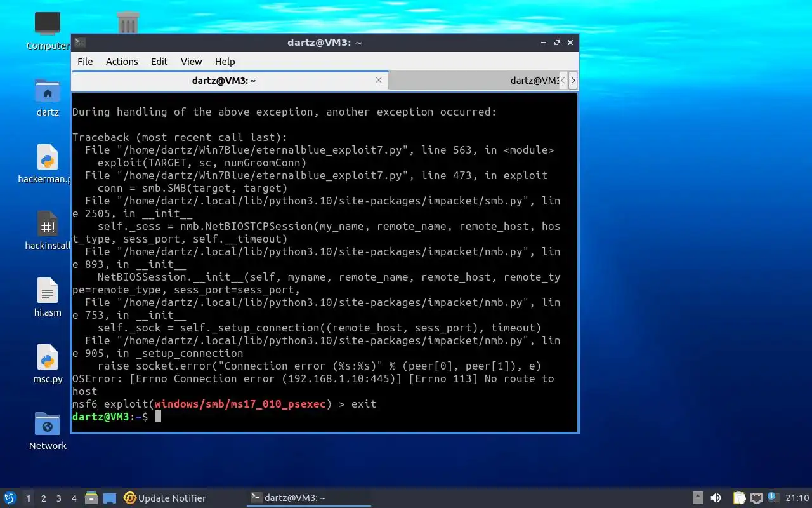Open the Edit menu in terminal
Viewport: 812px width, 508px height.
(x=159, y=62)
